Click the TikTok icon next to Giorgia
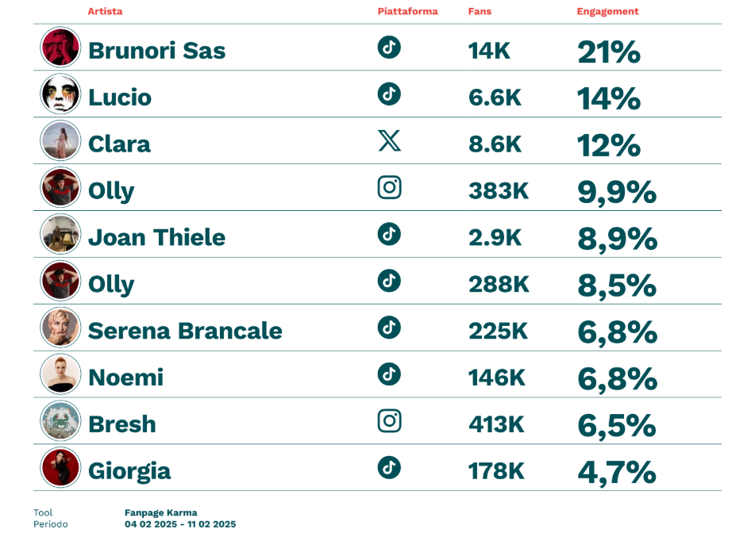 pos(389,467)
